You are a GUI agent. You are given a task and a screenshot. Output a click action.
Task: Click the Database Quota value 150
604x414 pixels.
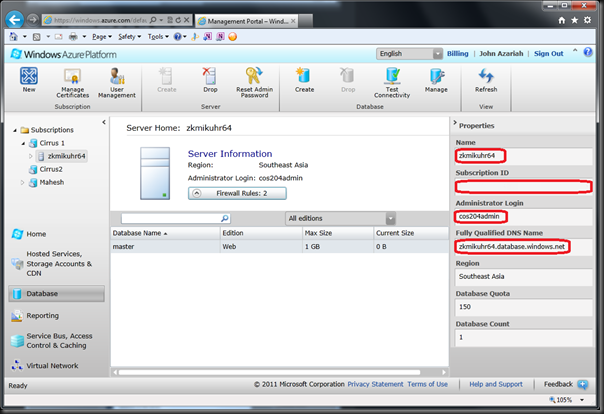point(465,307)
